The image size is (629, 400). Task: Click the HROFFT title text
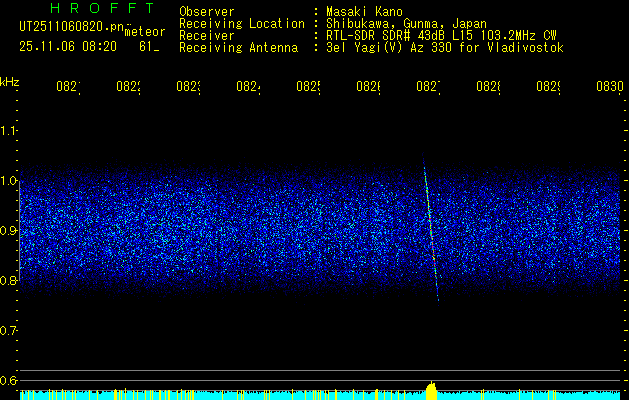pyautogui.click(x=102, y=8)
